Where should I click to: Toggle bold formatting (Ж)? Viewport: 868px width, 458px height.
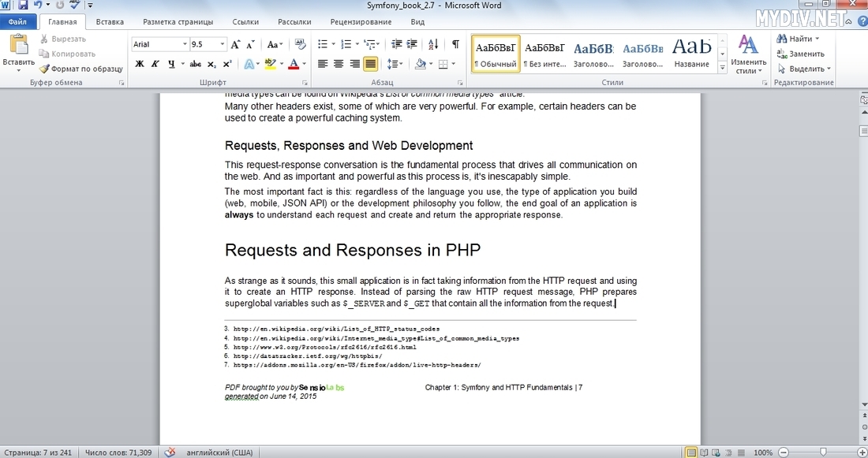[140, 64]
